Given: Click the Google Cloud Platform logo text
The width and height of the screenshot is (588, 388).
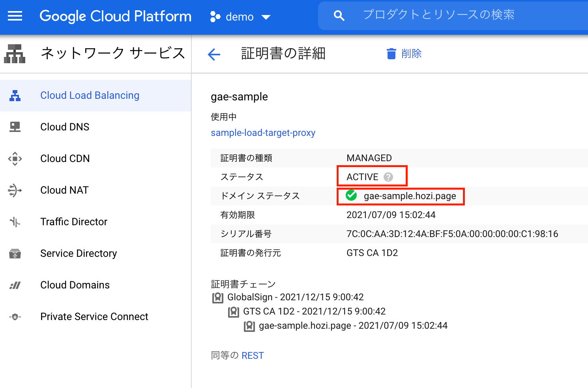Looking at the screenshot, I should click(x=116, y=16).
